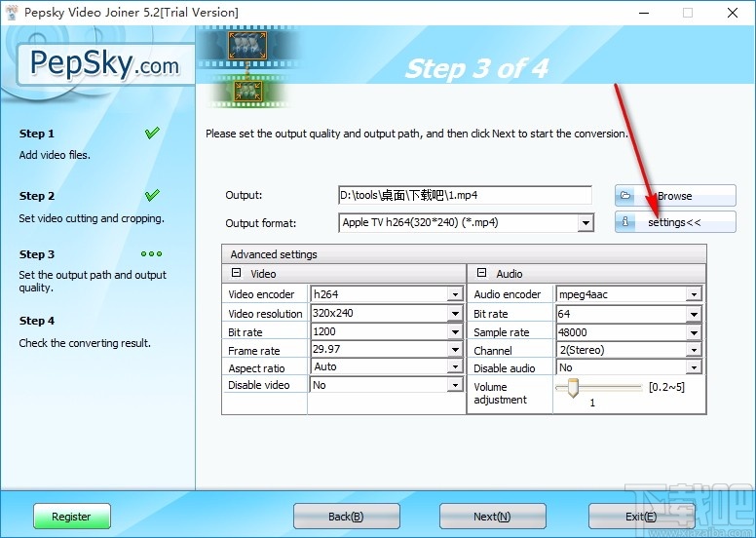Image resolution: width=756 pixels, height=538 pixels.
Task: Open the audio Bit rate dropdown
Action: (694, 314)
